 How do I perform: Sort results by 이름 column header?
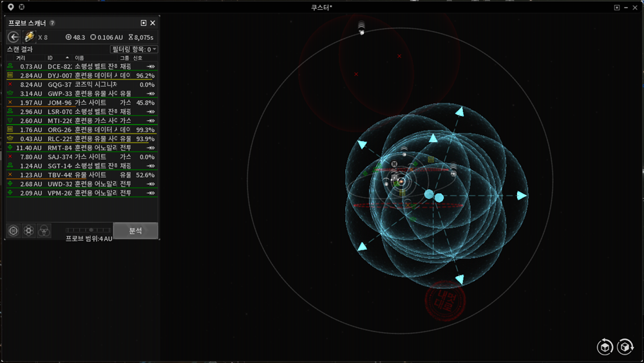point(79,58)
